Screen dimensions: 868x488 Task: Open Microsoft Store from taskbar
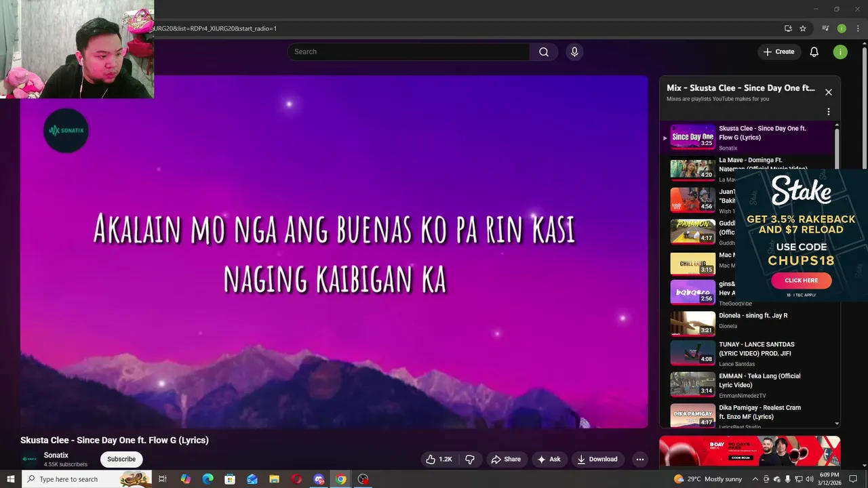230,479
